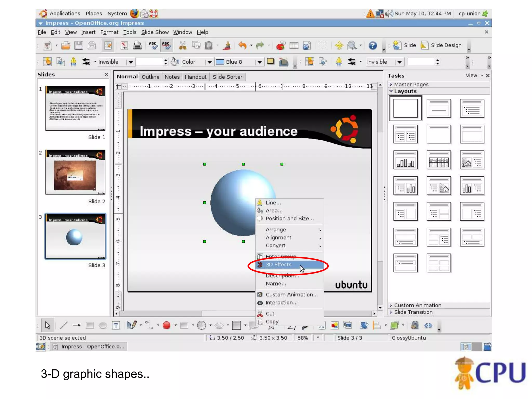Click the Paste clipboard icon
532x399 pixels.
tap(209, 45)
